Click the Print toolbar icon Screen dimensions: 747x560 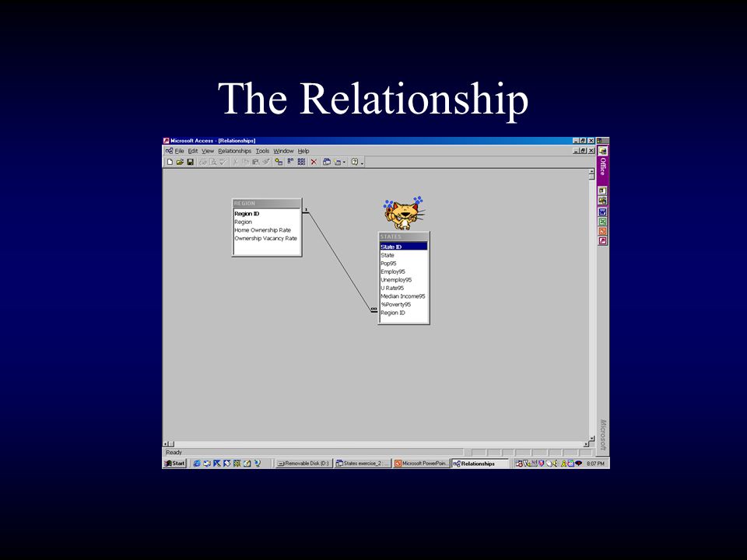point(203,163)
